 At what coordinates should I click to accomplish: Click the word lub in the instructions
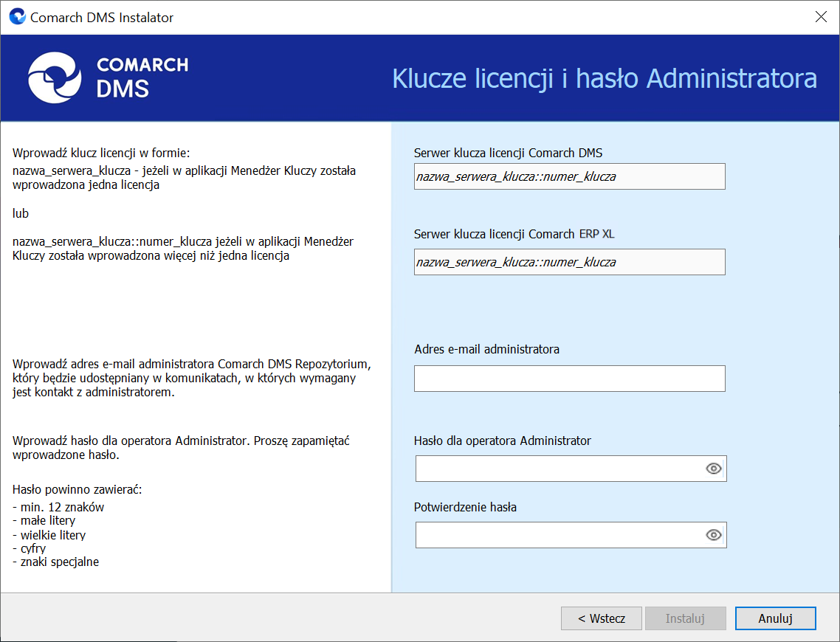(x=21, y=213)
